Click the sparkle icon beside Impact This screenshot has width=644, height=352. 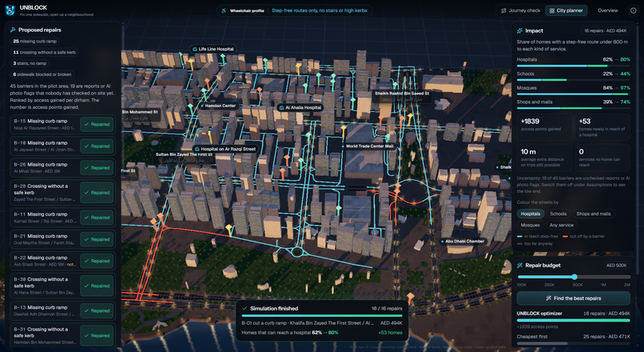coord(519,31)
